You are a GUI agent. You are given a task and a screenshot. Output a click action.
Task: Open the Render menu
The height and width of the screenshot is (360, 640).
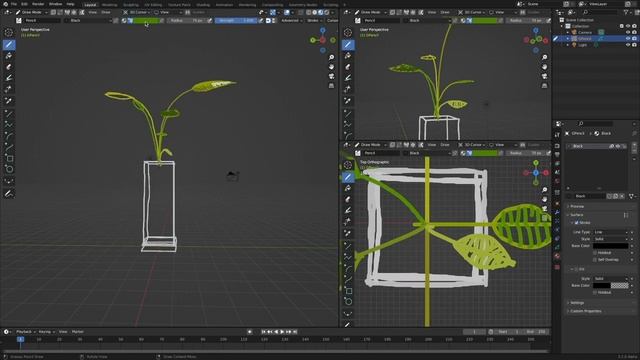[38, 4]
